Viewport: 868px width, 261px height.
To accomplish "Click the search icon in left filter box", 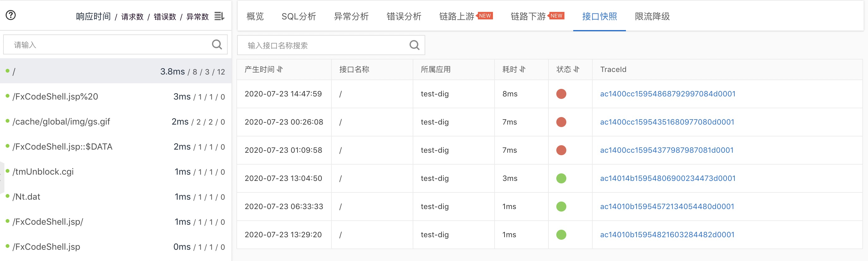I will coord(217,44).
